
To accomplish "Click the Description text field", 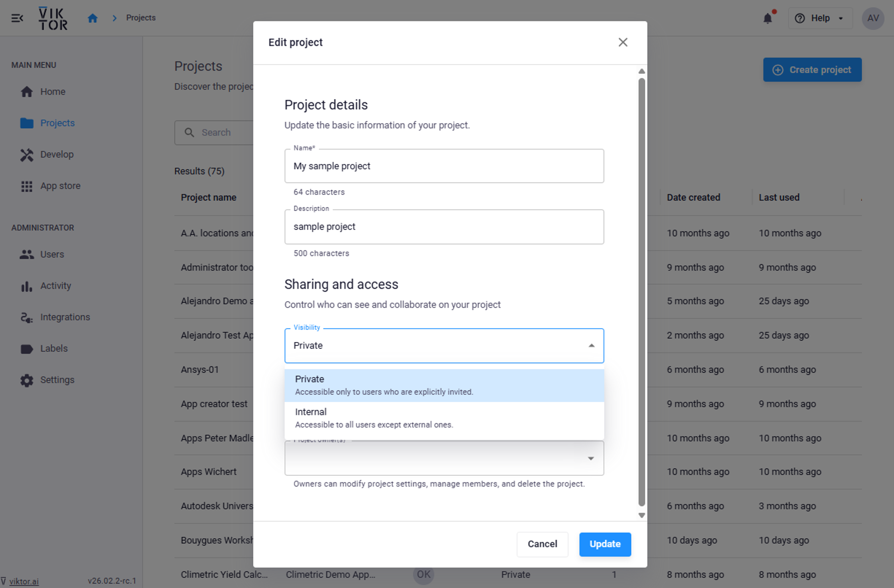I will 444,227.
